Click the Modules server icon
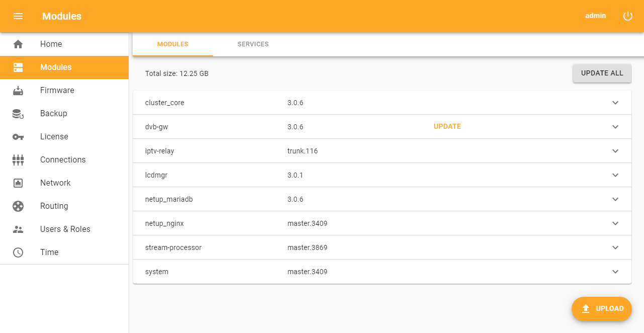Viewport: 644px width, 333px height. click(18, 67)
